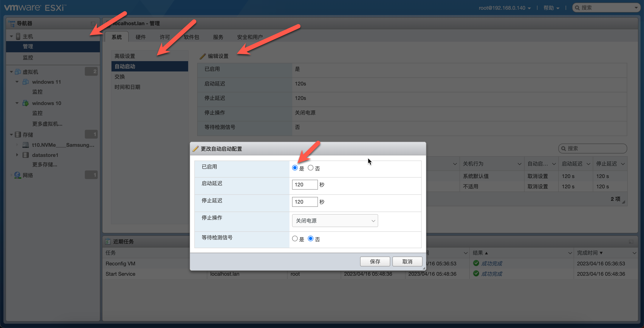Image resolution: width=644 pixels, height=328 pixels.
Task: Click the datastore1 storage icon
Action: [25, 155]
